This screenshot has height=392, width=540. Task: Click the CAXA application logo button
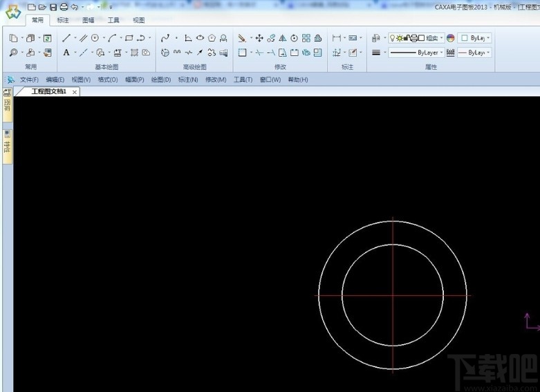click(x=12, y=10)
